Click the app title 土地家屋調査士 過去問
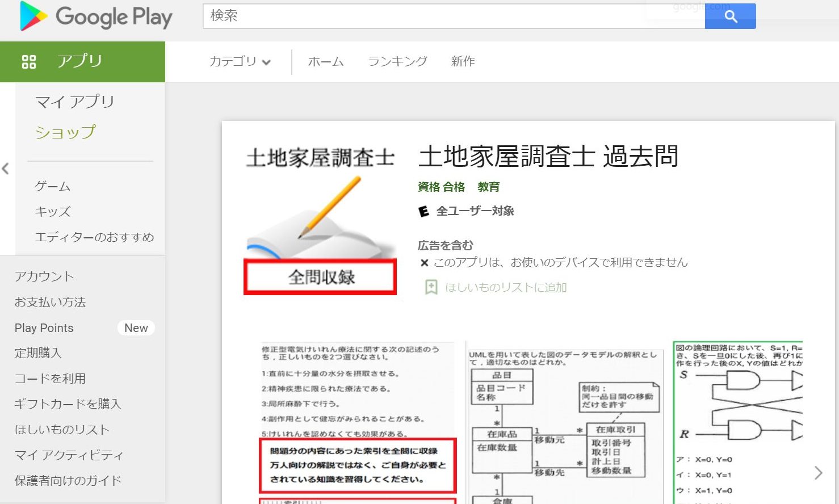Image resolution: width=839 pixels, height=504 pixels. click(x=548, y=156)
